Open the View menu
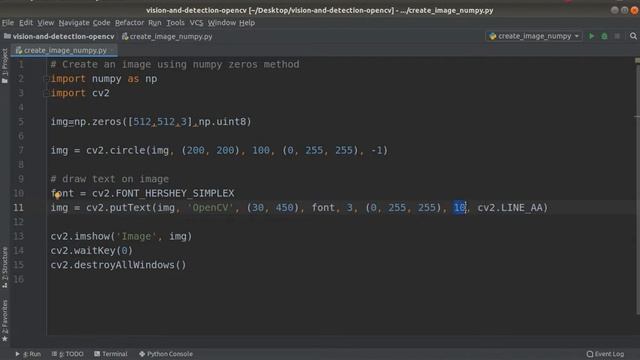The image size is (640, 360). coord(45,23)
